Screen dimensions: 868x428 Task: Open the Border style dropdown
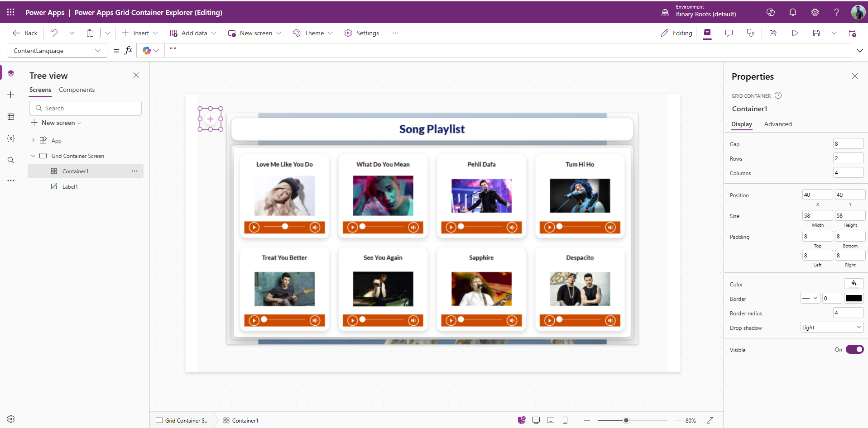pos(810,298)
